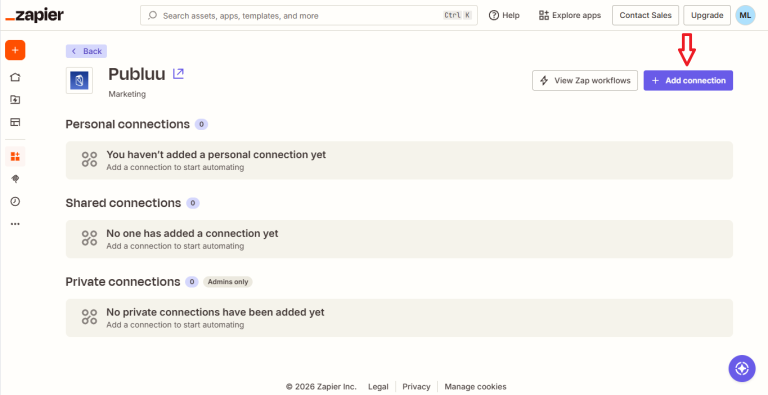Click View Zap workflows button
The width and height of the screenshot is (768, 395).
point(585,80)
